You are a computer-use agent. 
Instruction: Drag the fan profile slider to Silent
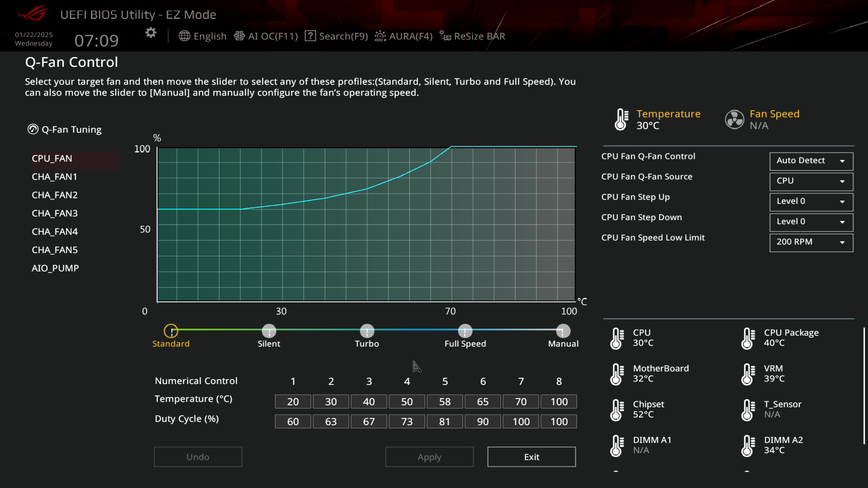point(269,331)
